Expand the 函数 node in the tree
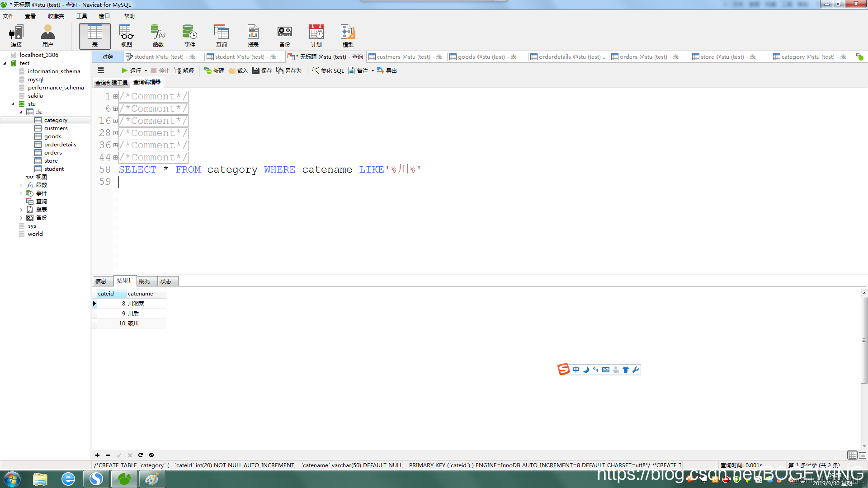Image resolution: width=868 pixels, height=488 pixels. coord(21,185)
